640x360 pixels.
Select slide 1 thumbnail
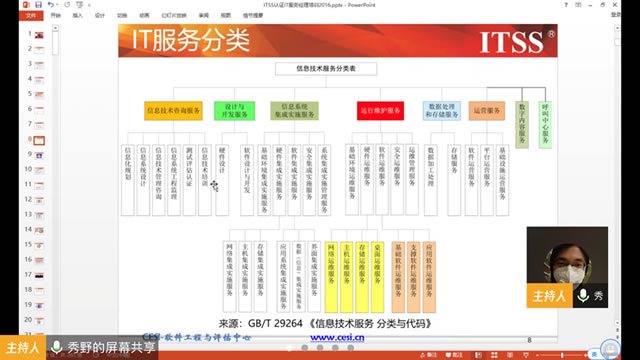pyautogui.click(x=39, y=35)
